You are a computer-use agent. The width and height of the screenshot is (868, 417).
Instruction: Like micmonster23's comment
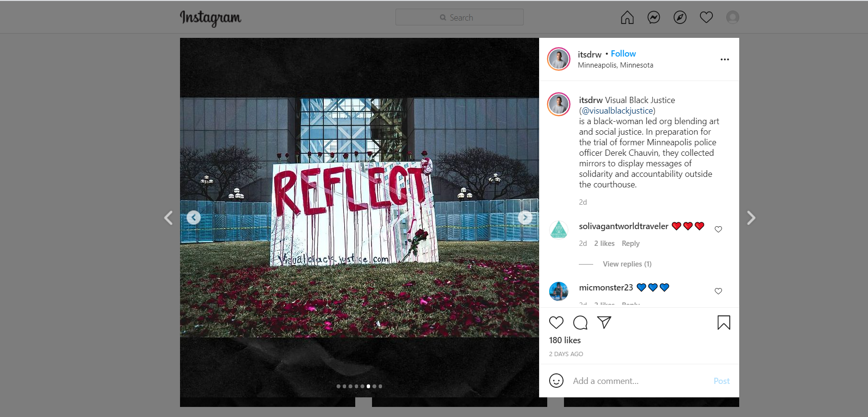[718, 291]
